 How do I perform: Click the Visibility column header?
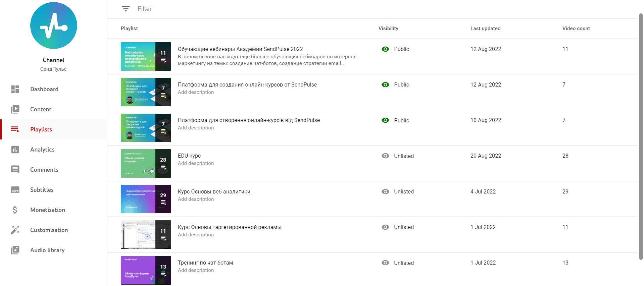pyautogui.click(x=388, y=28)
